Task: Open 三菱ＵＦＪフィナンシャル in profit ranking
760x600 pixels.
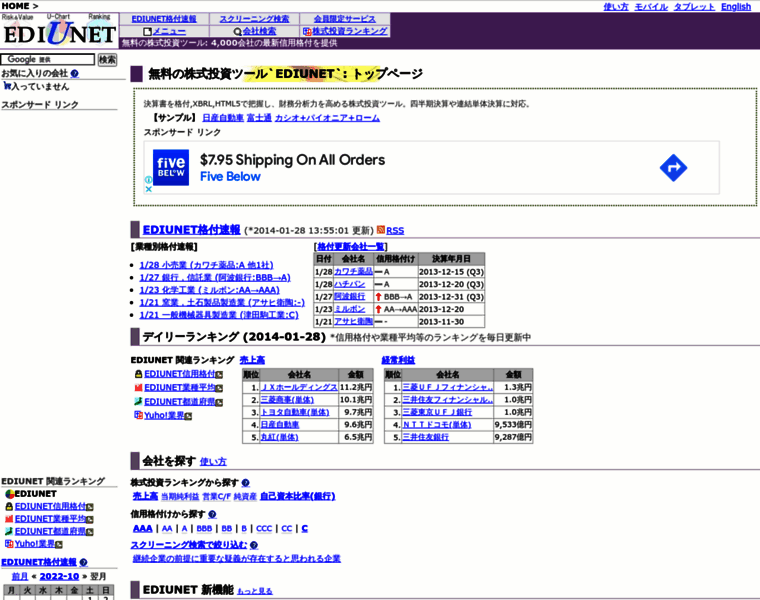Action: tap(447, 387)
